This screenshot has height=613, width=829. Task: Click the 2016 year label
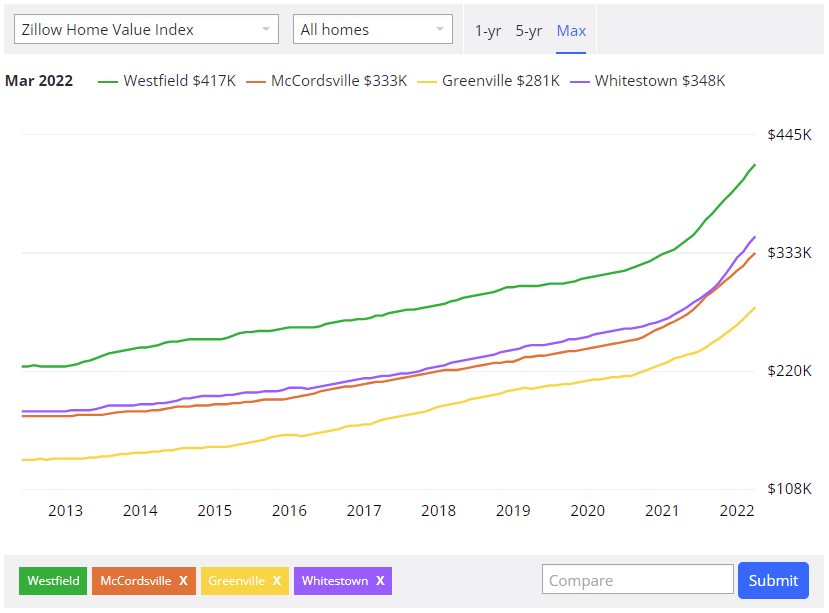point(289,510)
